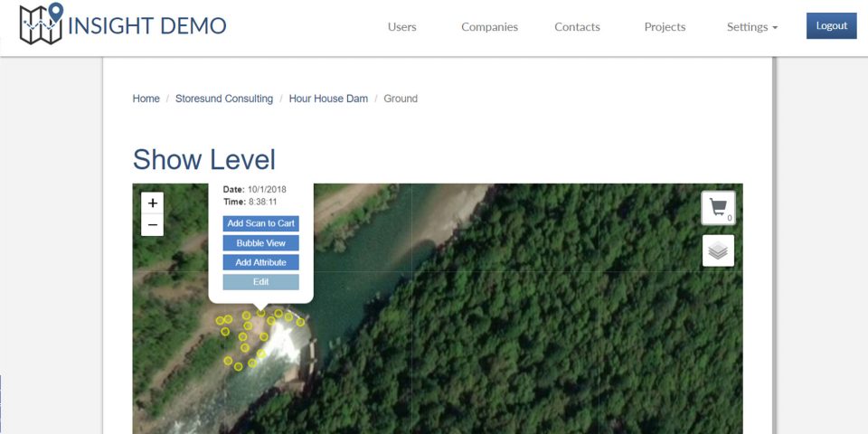This screenshot has width=868, height=434.
Task: Select the leftmost yellow scan marker
Action: 220,320
